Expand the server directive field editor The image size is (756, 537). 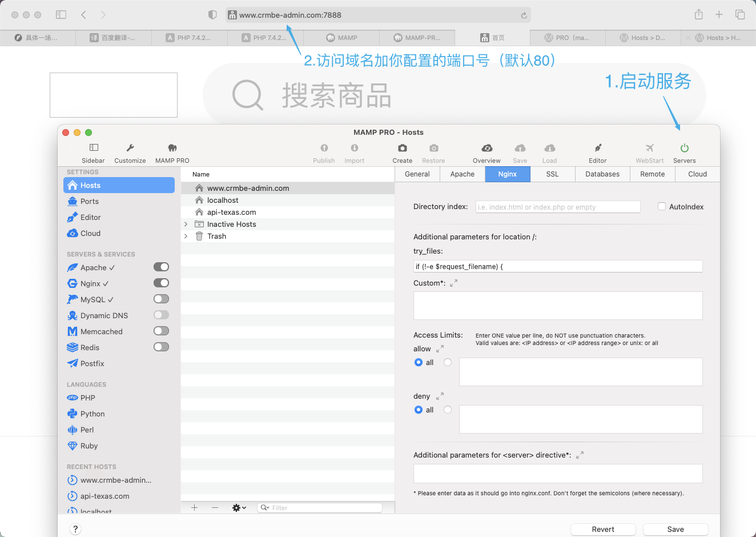580,455
